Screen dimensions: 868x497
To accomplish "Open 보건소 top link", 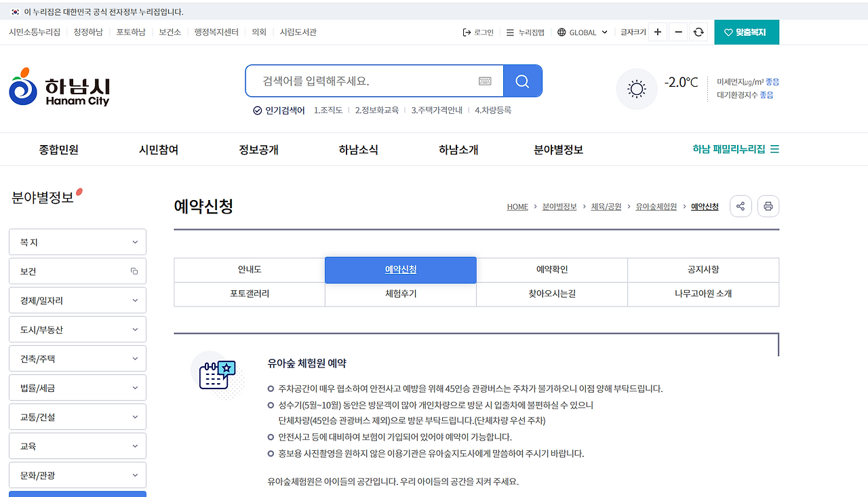I will (170, 32).
